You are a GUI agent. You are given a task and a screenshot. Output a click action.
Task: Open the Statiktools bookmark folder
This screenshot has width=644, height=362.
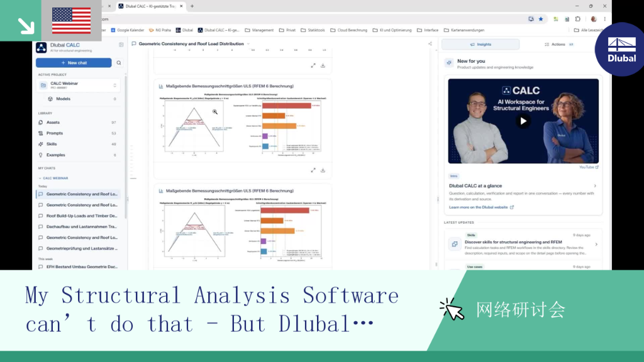click(313, 30)
